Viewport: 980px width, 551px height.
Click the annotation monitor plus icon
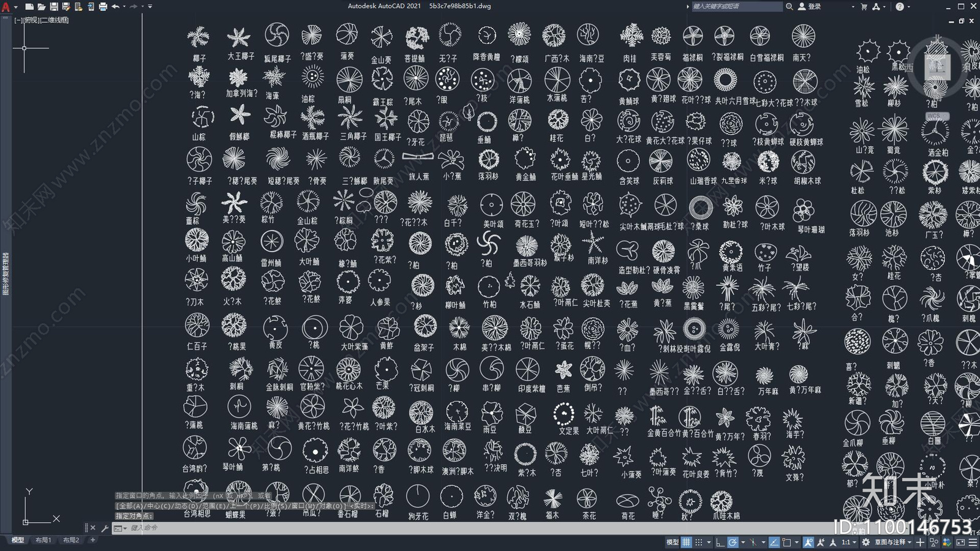[920, 542]
